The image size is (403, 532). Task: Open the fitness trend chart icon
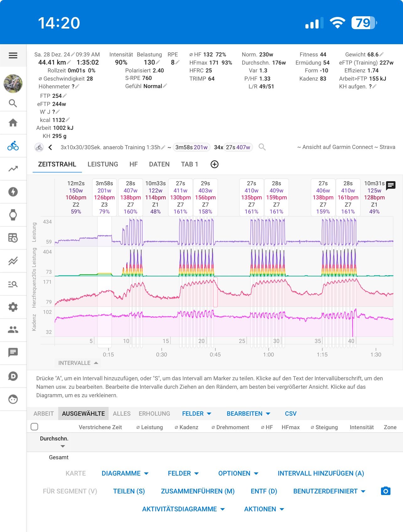13,169
